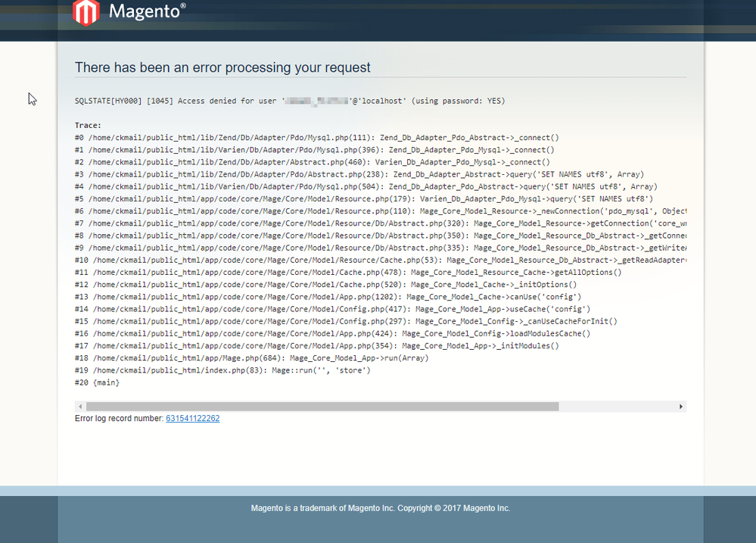
Task: Click the SQLSTATE[HY000] access denied line
Action: [x=290, y=101]
